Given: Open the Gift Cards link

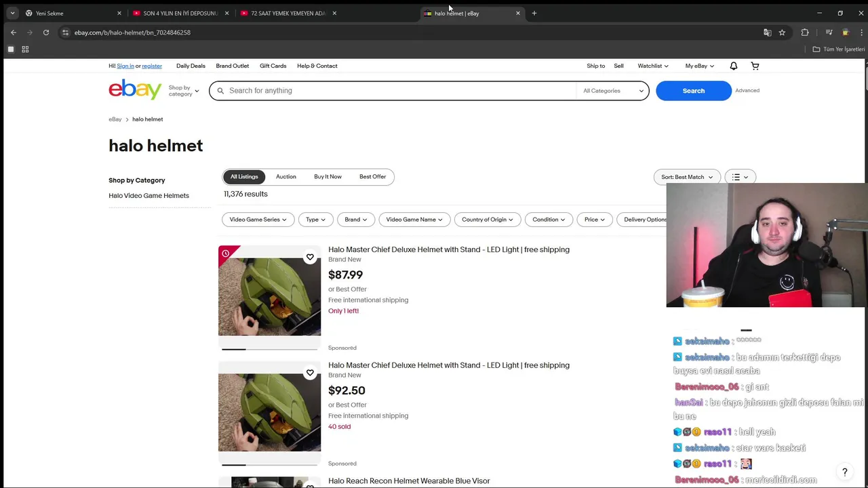Looking at the screenshot, I should [x=273, y=66].
